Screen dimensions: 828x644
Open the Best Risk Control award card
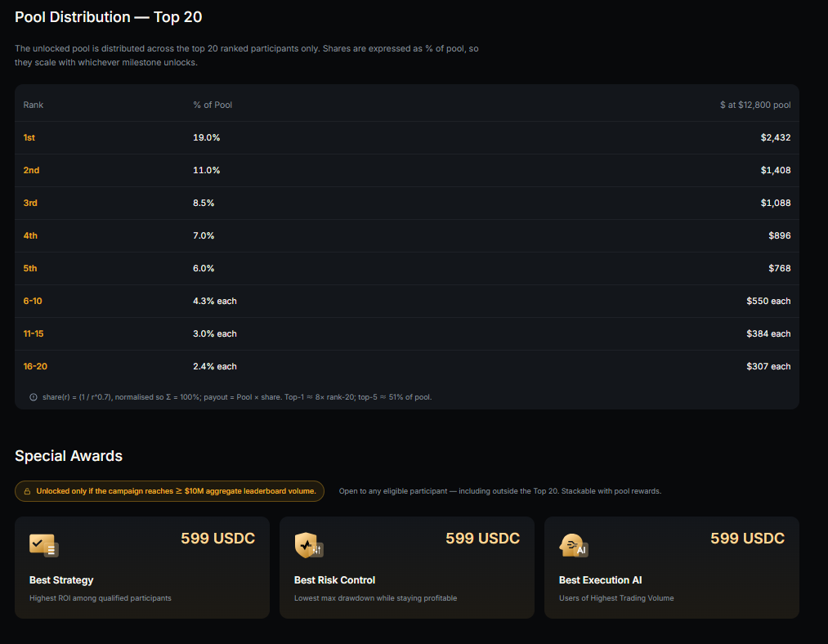tap(406, 567)
